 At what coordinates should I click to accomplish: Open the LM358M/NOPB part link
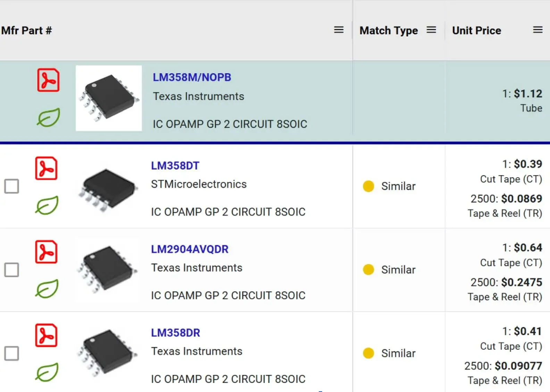coord(192,77)
